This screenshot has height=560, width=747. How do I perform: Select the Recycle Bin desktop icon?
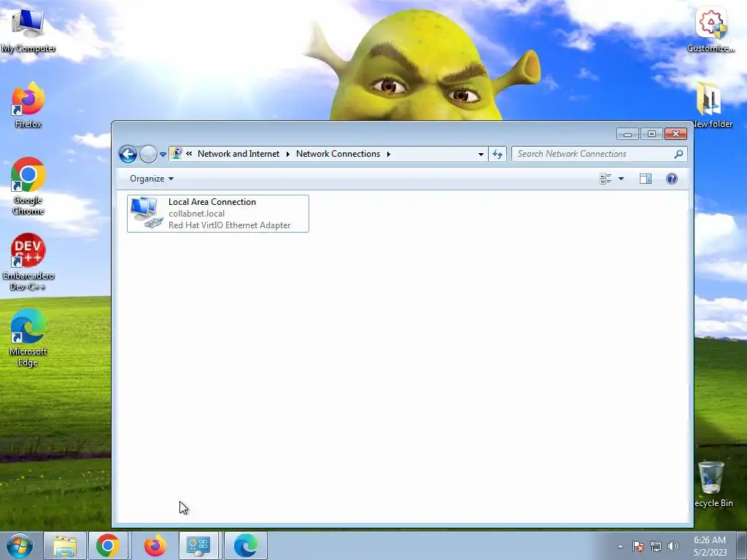712,484
